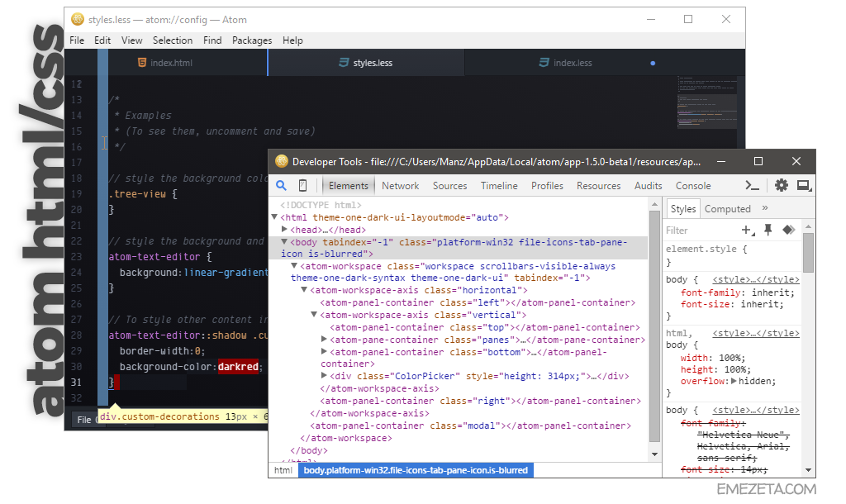Expand the ColorPicker div node

click(324, 376)
